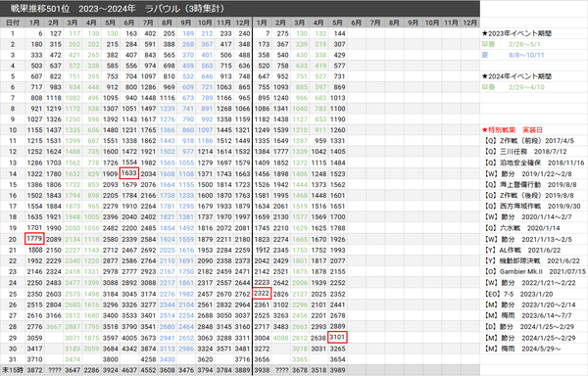Click the cell with value 3101
This screenshot has height=376, width=588.
tap(337, 337)
